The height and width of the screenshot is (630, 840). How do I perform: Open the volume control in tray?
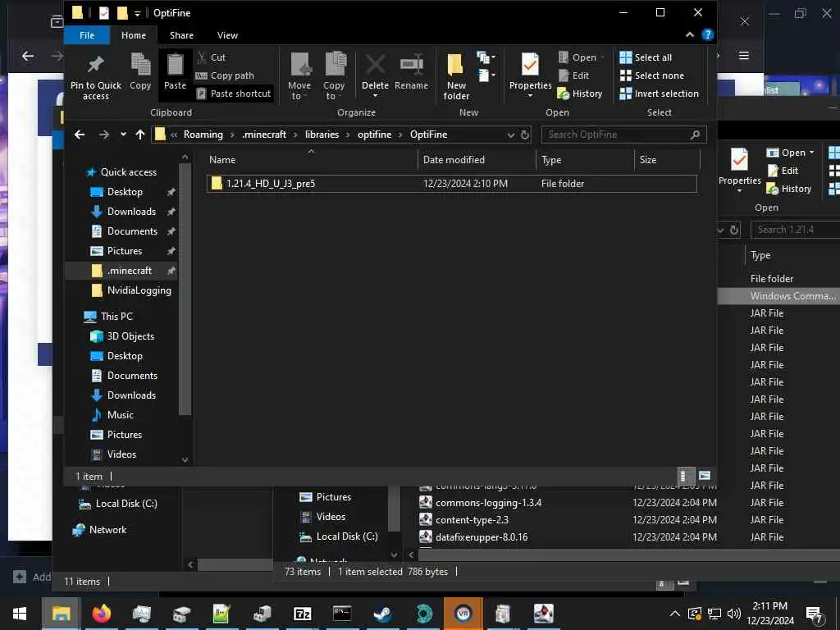point(734,614)
